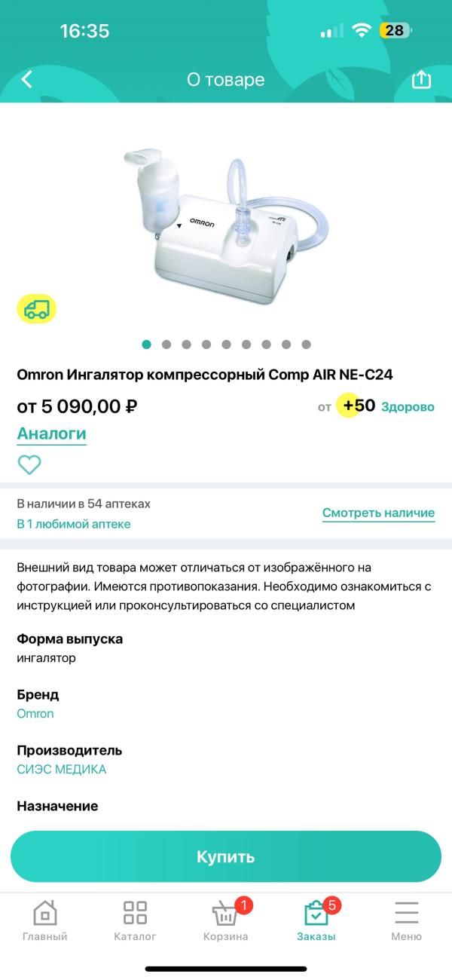Viewport: 452px width, 980px height.
Task: Tap the back arrow in header
Action: (27, 79)
